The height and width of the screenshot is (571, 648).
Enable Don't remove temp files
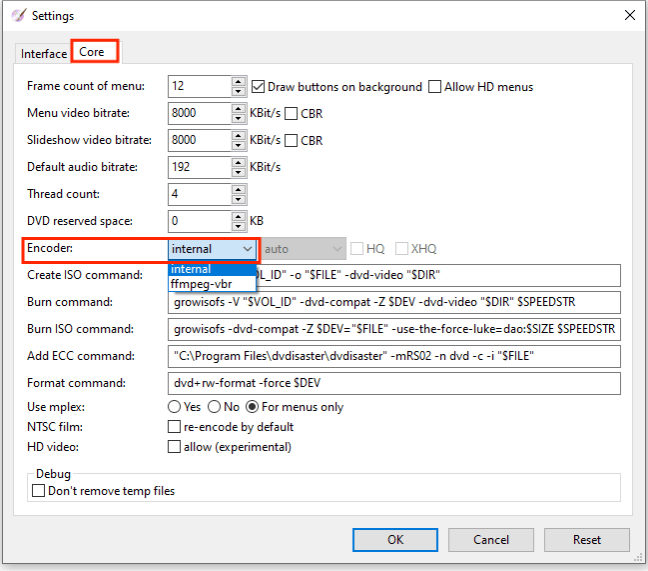39,491
